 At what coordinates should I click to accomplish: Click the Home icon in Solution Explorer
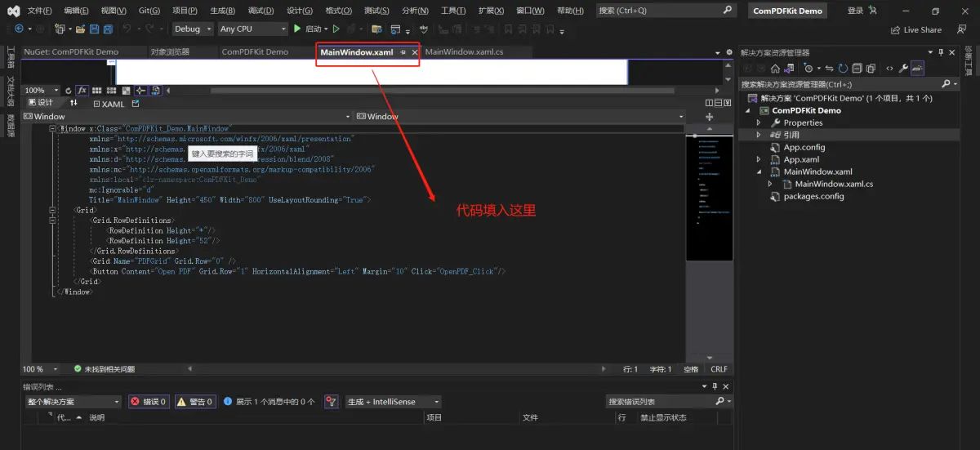pos(775,69)
